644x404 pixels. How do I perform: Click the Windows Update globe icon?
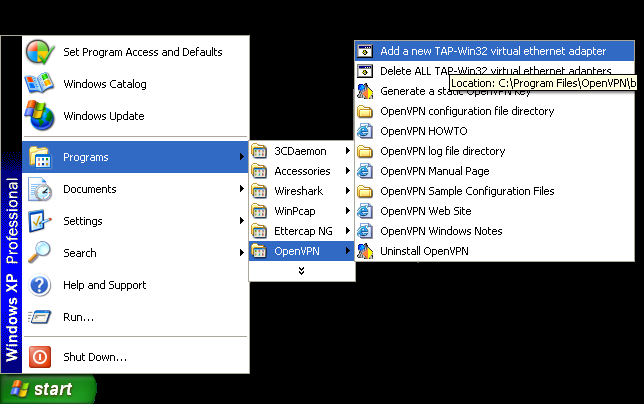click(x=39, y=115)
